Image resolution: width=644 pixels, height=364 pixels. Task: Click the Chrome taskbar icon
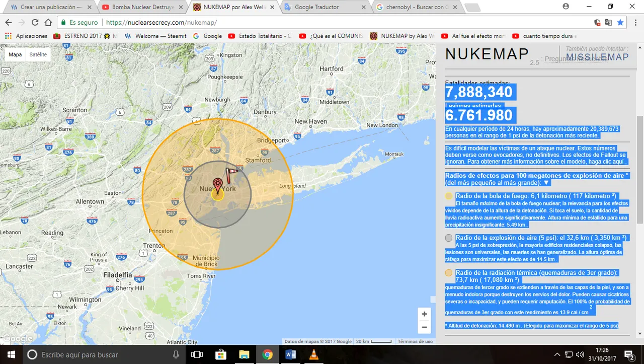[x=267, y=354]
